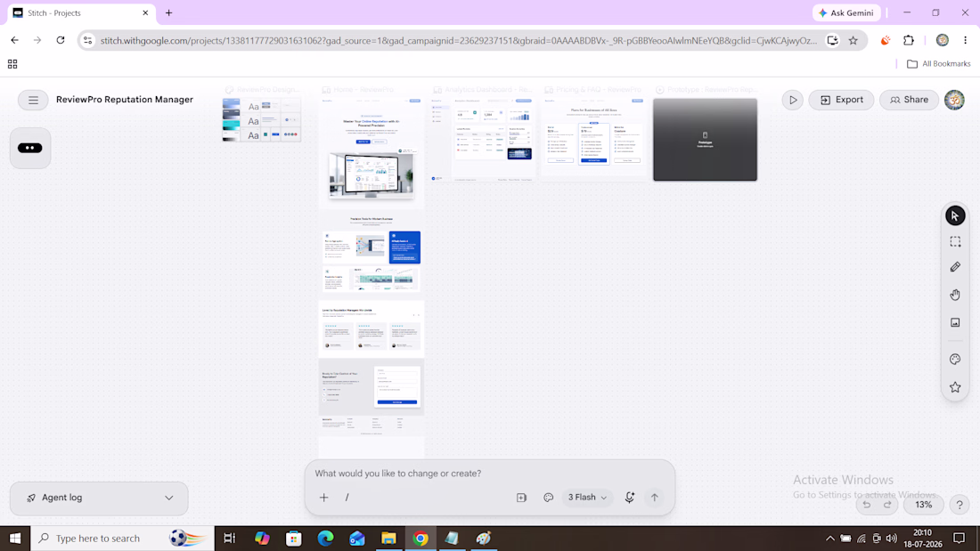Select the hand pan tool
The height and width of the screenshot is (551, 980).
click(x=955, y=295)
